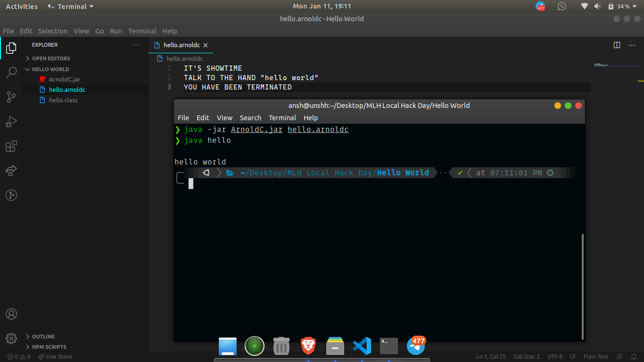Open the Run and Debug view
Viewport: 644px width, 362px height.
coord(11,122)
